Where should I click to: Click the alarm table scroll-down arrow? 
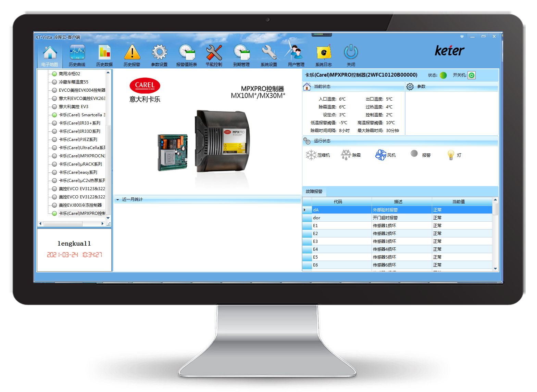[x=495, y=269]
